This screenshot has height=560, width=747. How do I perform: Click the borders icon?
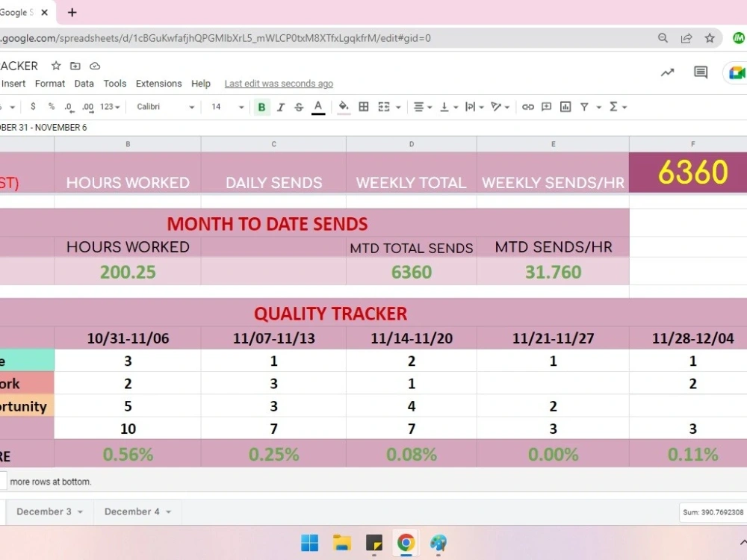coord(364,107)
